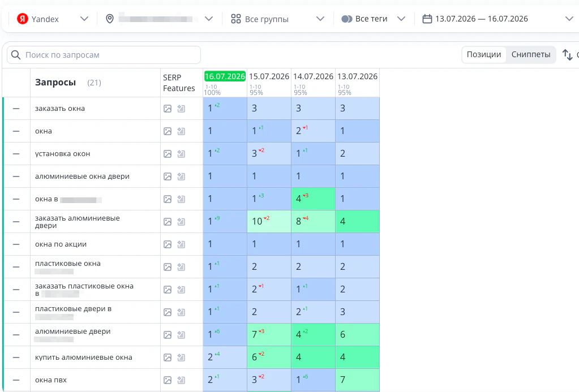Toggle the minus marker for алюминиевые окна двери
Viewport: 579px width, 392px height.
point(16,176)
